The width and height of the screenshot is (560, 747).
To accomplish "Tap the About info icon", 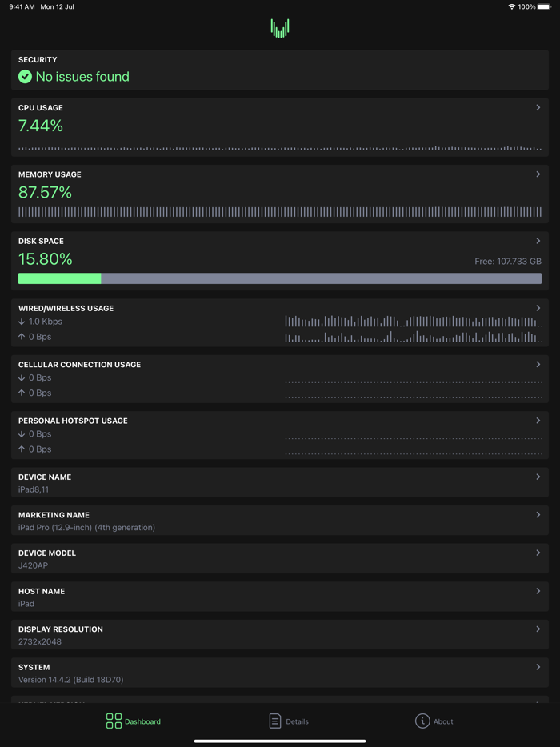I will [422, 721].
